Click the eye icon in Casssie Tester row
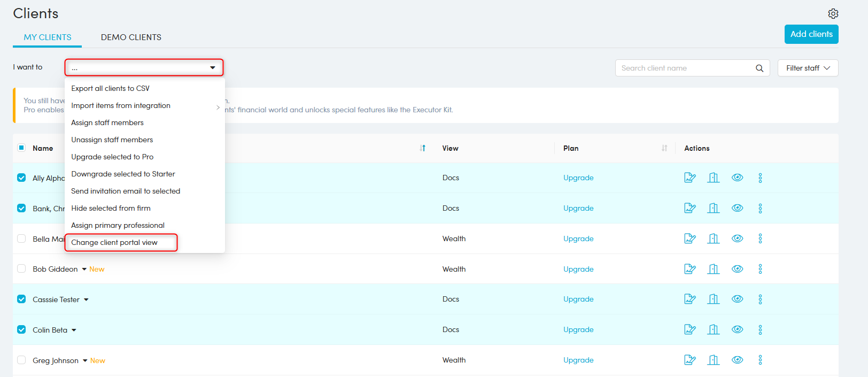This screenshot has height=377, width=868. pyautogui.click(x=737, y=299)
